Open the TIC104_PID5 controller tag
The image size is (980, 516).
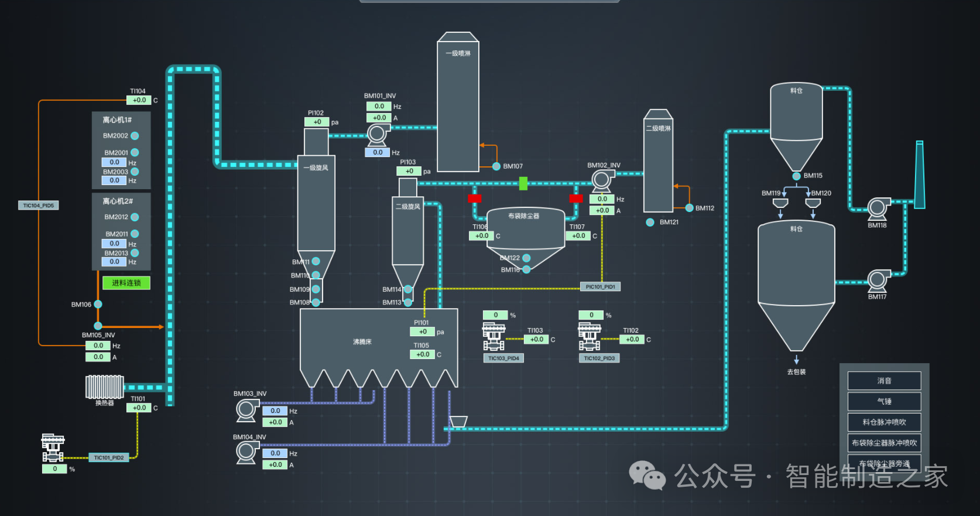point(39,206)
